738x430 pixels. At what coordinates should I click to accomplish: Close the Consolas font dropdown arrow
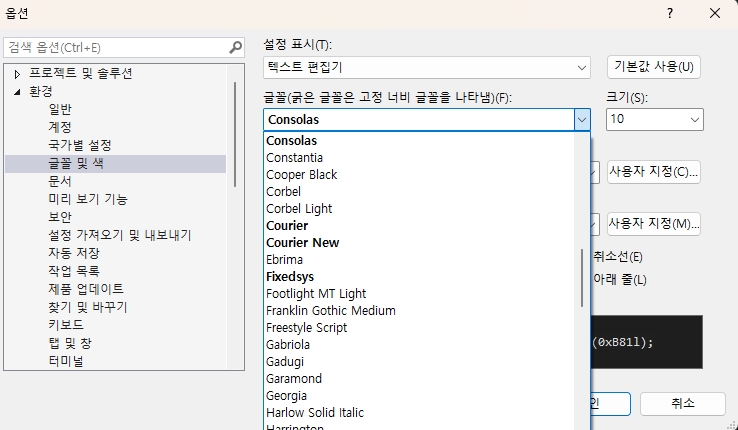coord(582,119)
